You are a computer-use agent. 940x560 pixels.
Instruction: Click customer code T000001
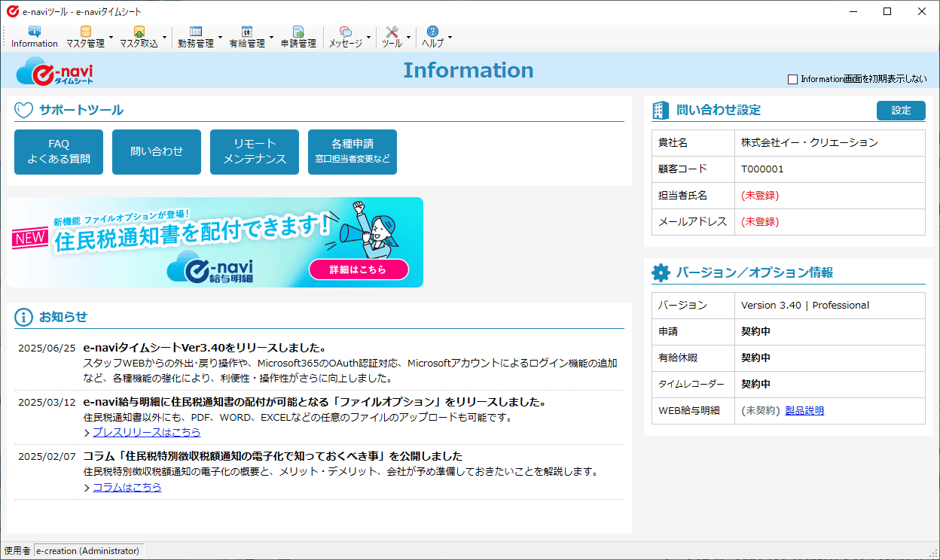click(762, 169)
